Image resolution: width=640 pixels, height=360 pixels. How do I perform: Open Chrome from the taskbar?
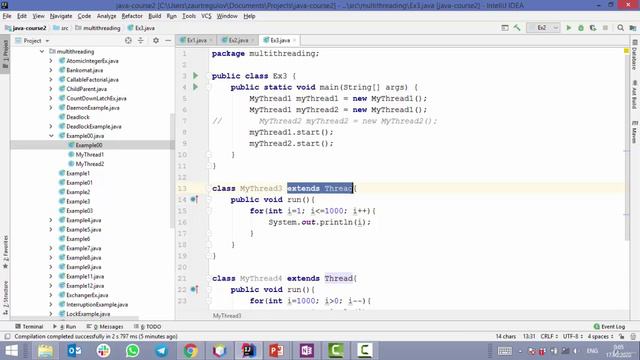coord(190,351)
